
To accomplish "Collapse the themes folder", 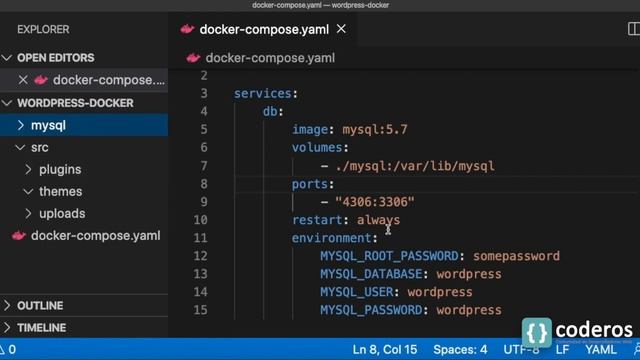I will pyautogui.click(x=28, y=191).
